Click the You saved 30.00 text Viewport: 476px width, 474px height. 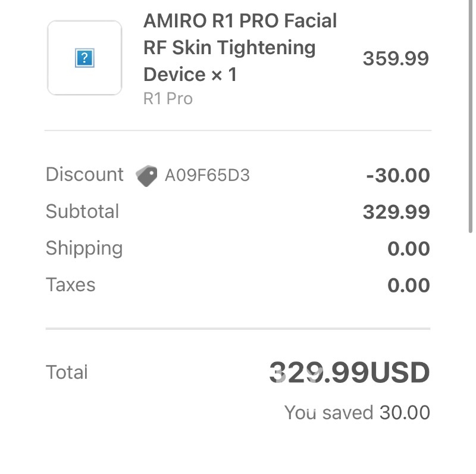(357, 412)
